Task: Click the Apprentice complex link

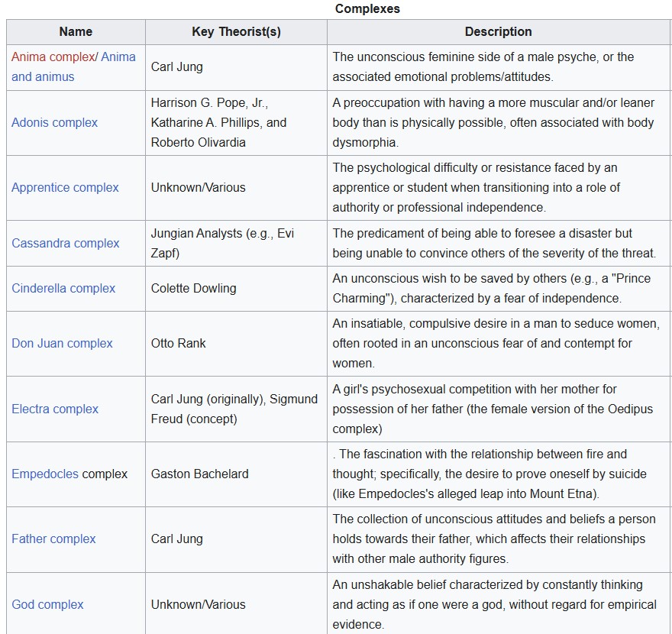Action: (65, 187)
